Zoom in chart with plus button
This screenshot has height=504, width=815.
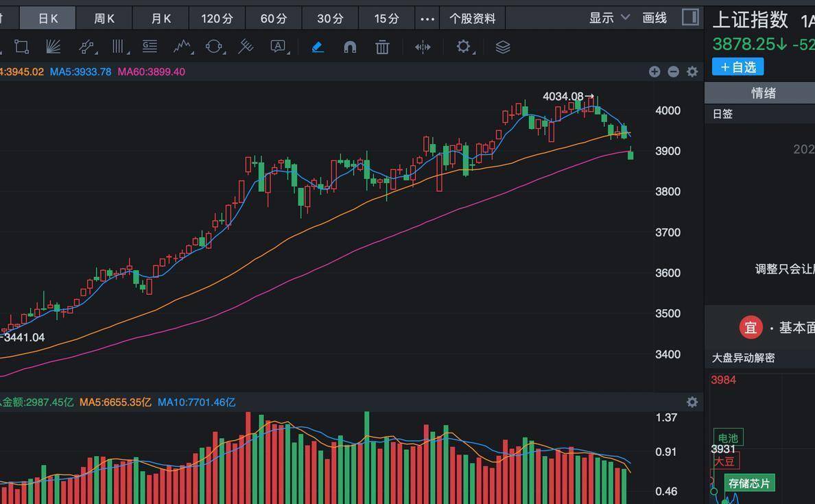click(654, 71)
